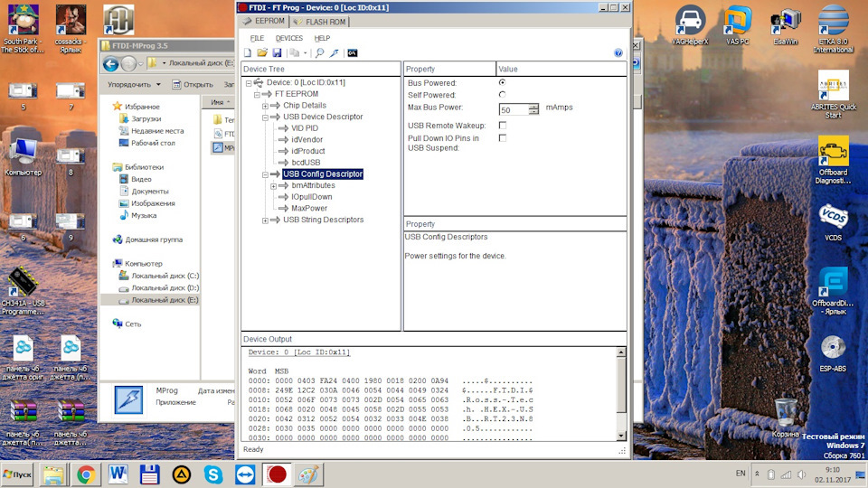Open the small dropdown arrow beside the copy icon

(305, 53)
